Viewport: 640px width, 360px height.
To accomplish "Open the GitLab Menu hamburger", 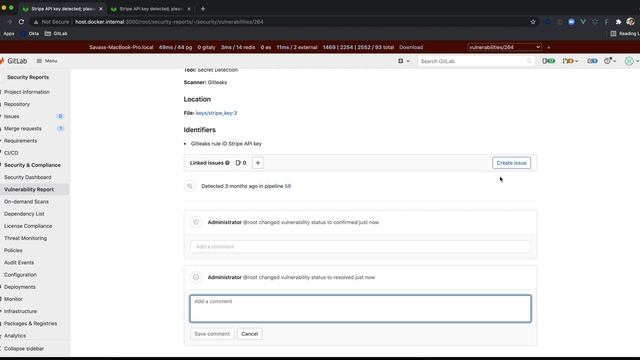I will point(47,61).
